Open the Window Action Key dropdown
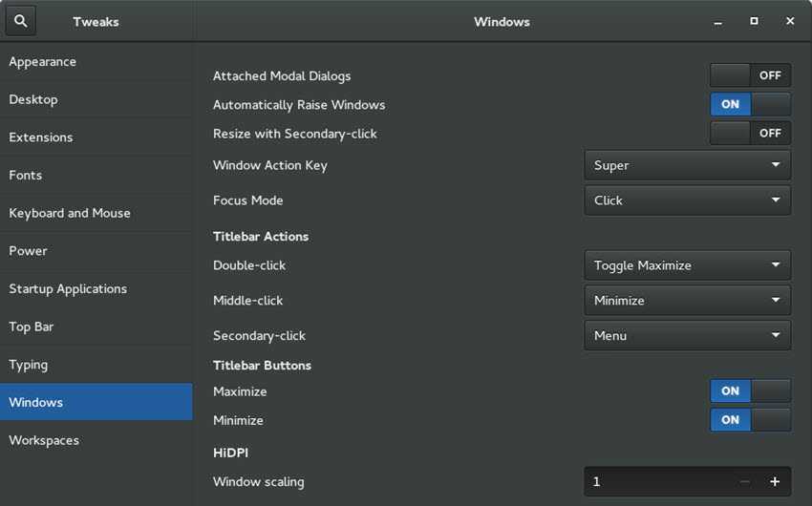Image resolution: width=812 pixels, height=506 pixels. pyautogui.click(x=687, y=165)
